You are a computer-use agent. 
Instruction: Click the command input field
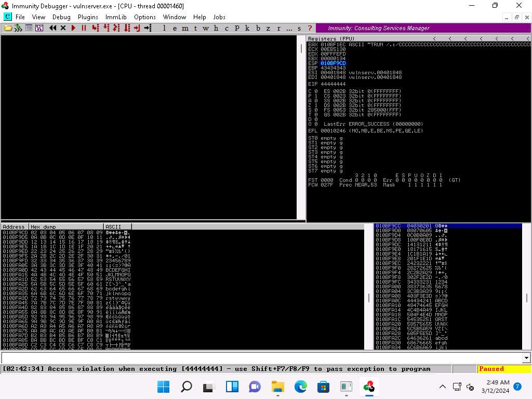pyautogui.click(x=260, y=358)
